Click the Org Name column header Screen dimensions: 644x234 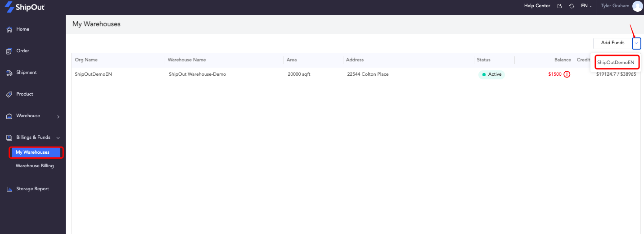point(86,60)
